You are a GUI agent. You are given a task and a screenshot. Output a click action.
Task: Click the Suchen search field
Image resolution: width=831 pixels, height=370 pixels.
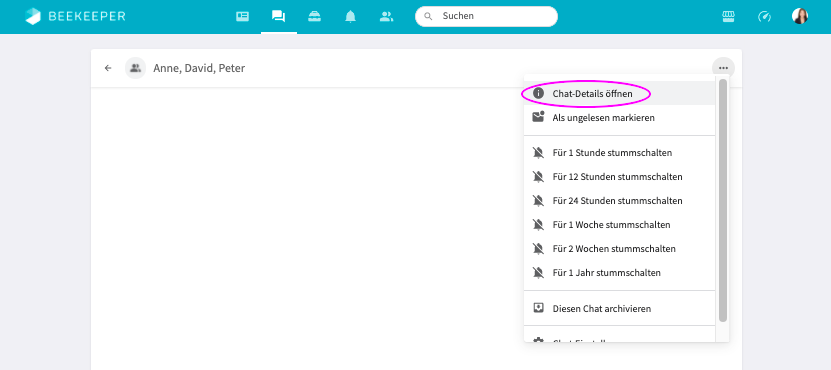(487, 16)
